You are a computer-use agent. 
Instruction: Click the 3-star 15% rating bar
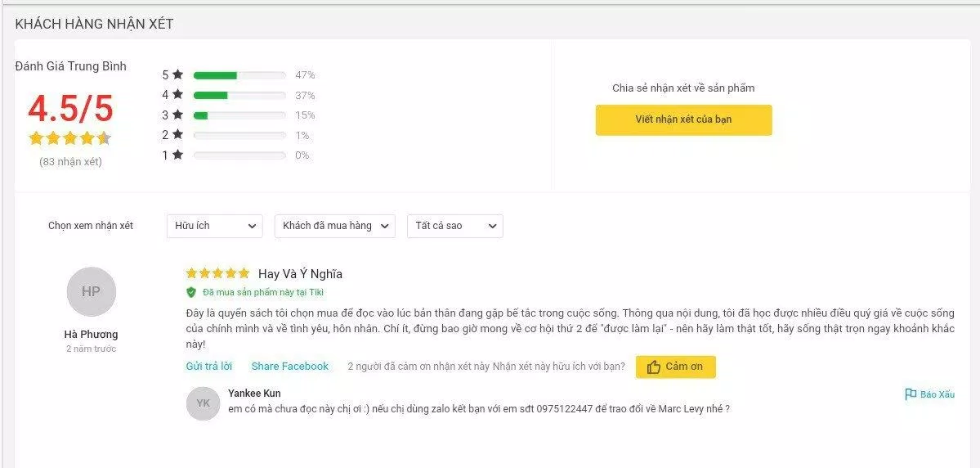239,115
